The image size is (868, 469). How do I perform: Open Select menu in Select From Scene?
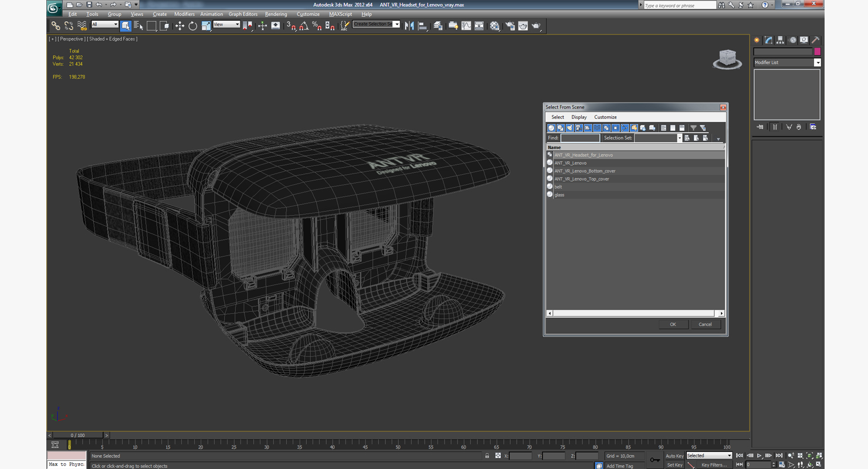(558, 117)
